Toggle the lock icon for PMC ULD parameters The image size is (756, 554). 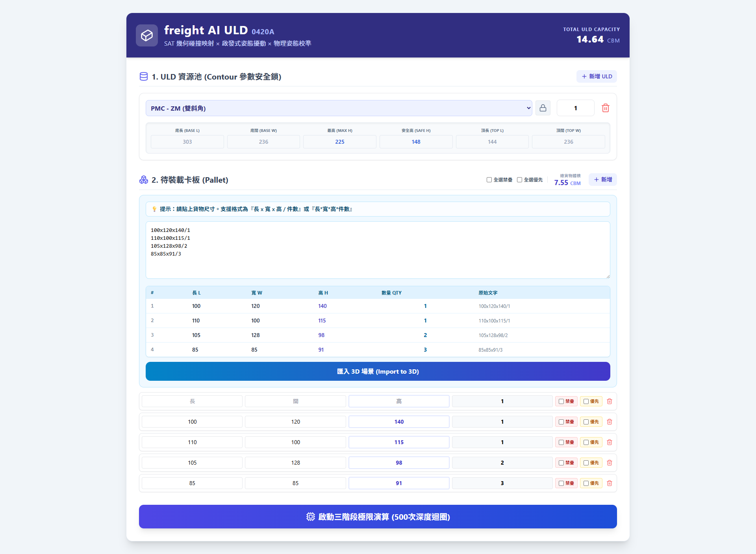pos(543,108)
